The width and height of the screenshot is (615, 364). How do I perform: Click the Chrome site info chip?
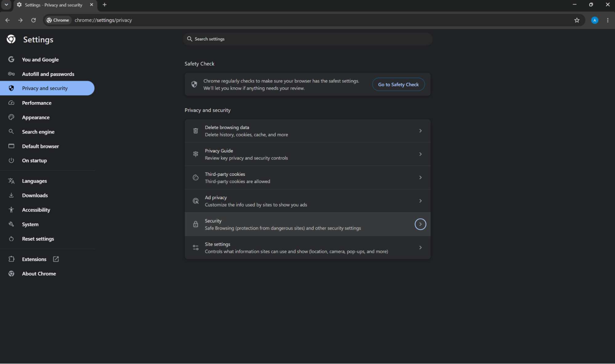pos(58,20)
